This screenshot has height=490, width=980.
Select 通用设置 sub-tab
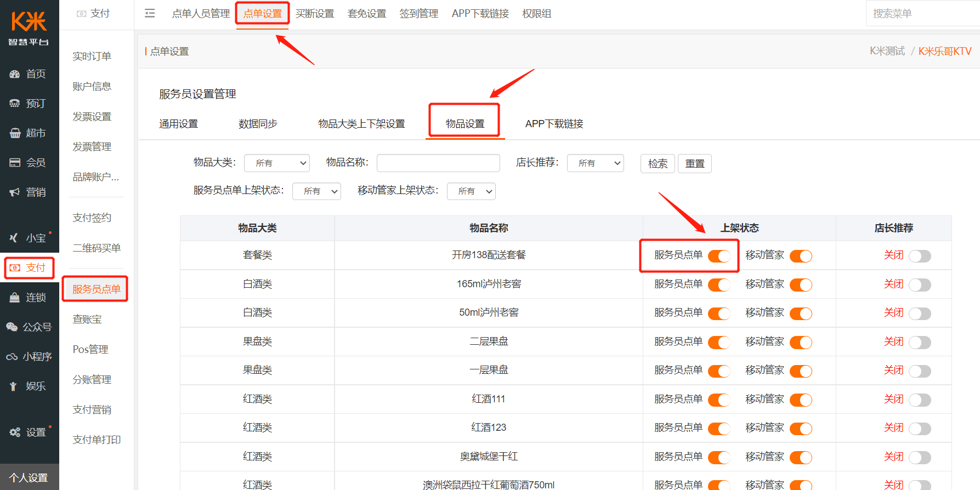coord(179,124)
